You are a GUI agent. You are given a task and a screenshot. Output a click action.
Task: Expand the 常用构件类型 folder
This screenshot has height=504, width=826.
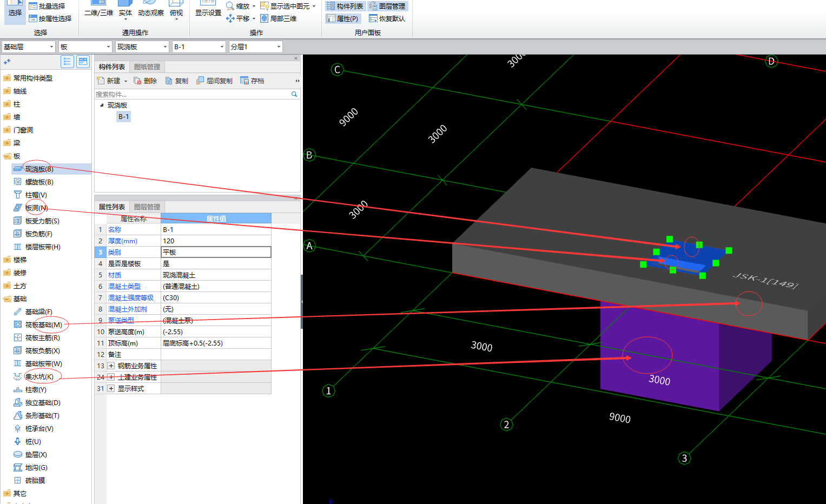click(7, 78)
